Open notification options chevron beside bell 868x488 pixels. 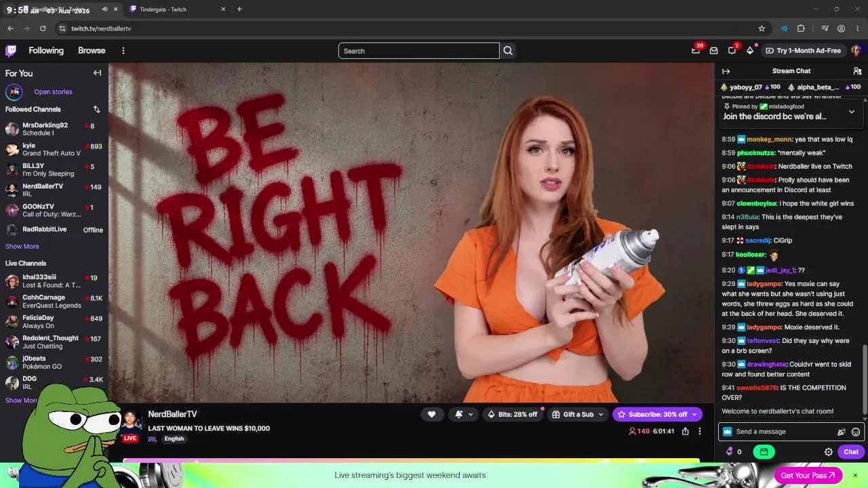[471, 414]
